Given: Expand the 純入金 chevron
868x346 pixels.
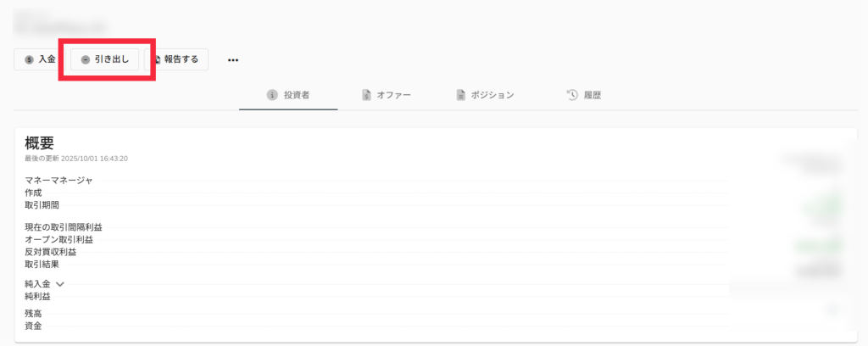Looking at the screenshot, I should [60, 285].
